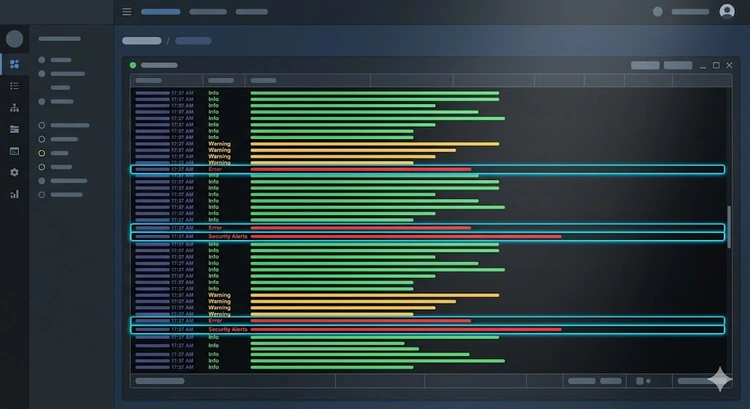Select the last hollow ring option in the sidebar list

coord(42,195)
